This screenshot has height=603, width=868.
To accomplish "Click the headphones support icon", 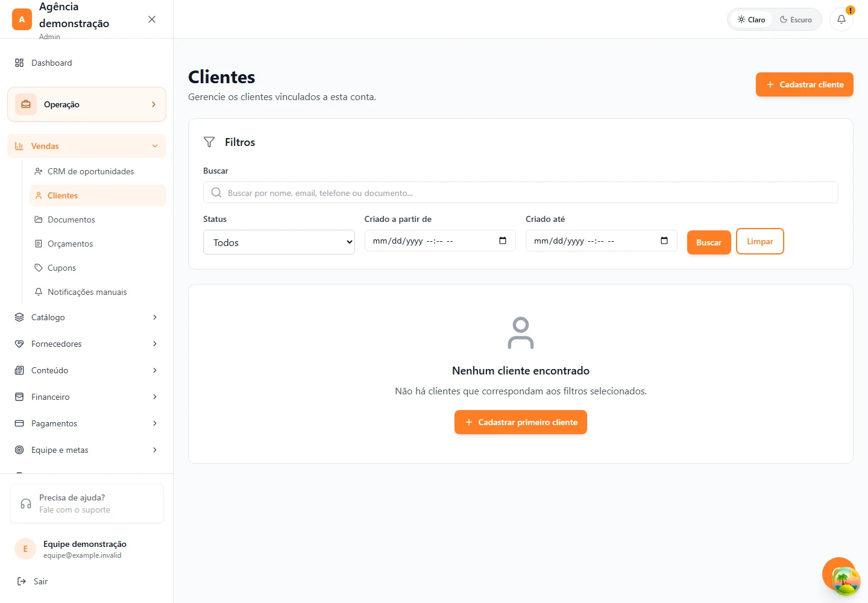I will (26, 504).
